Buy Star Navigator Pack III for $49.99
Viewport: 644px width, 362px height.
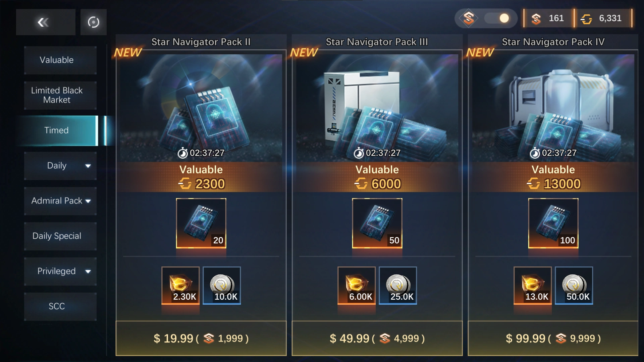(377, 338)
